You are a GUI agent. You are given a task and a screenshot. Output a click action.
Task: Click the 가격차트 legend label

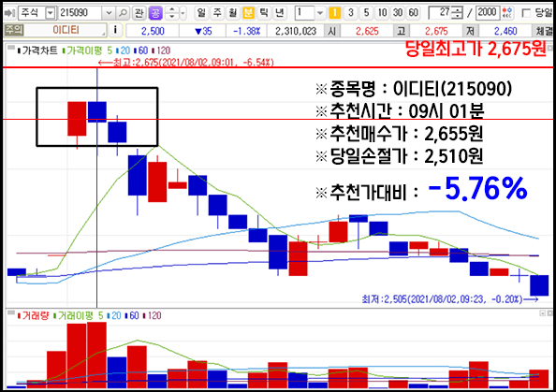click(x=37, y=51)
